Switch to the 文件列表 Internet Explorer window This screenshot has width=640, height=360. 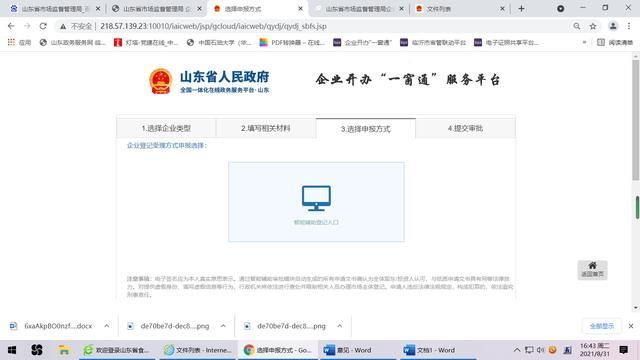pyautogui.click(x=198, y=350)
